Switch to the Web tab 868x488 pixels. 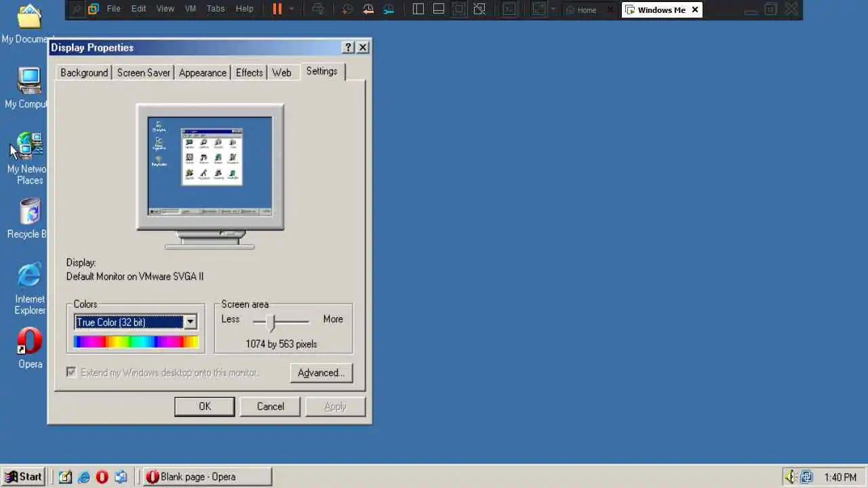pos(281,73)
